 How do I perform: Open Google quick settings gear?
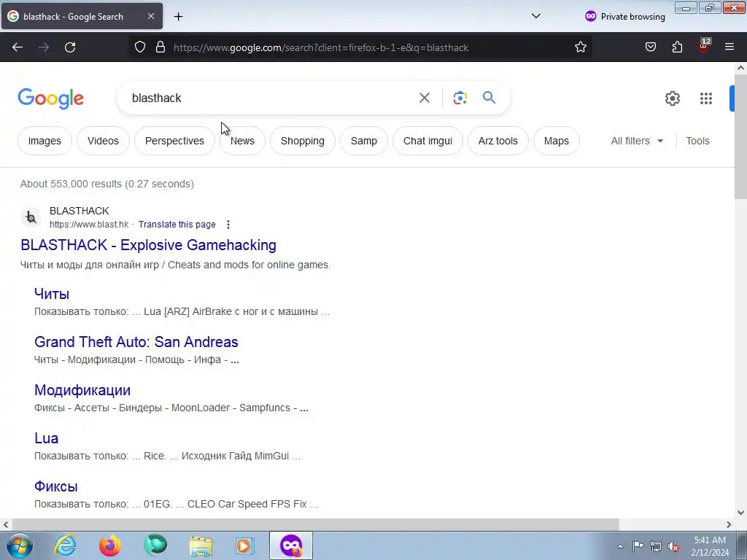click(672, 98)
